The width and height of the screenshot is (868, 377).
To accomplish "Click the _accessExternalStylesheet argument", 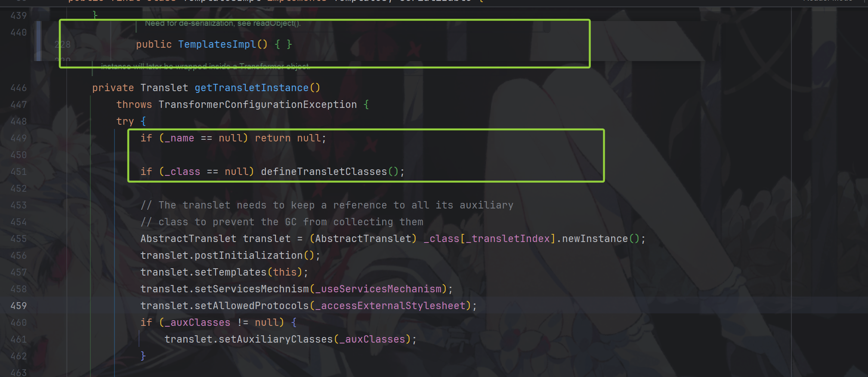I will pyautogui.click(x=390, y=306).
